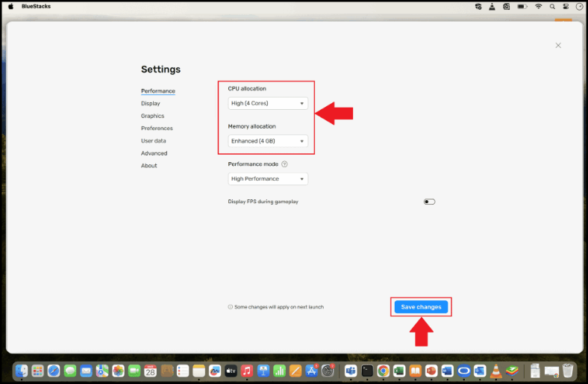Toggle Display FPS during gameplay switch
The image size is (588, 384).
[x=429, y=202]
